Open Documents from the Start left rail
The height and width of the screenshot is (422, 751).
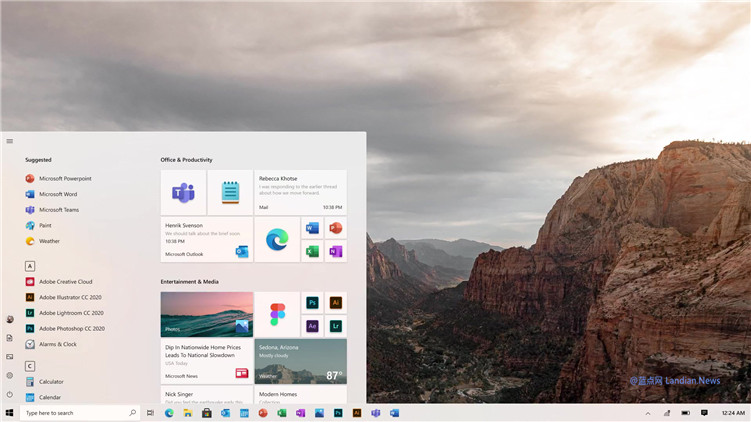pyautogui.click(x=10, y=338)
